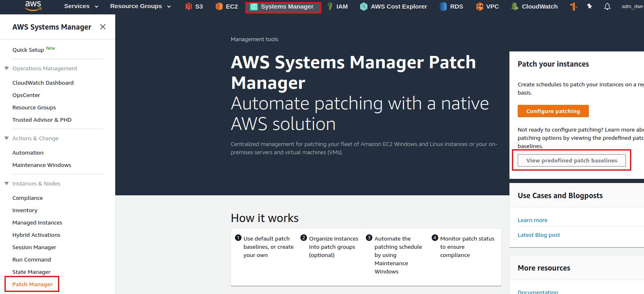Open Quick Setup in the sidebar
This screenshot has height=294, width=644.
pos(28,50)
